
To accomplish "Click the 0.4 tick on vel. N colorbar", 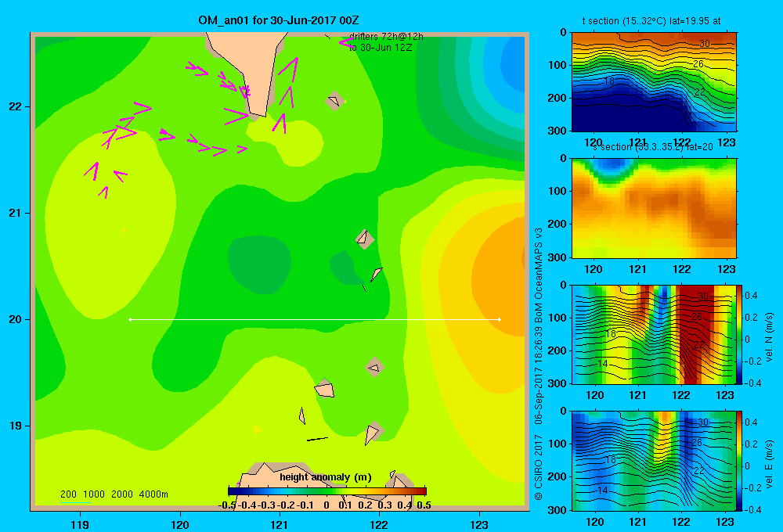I will [752, 296].
